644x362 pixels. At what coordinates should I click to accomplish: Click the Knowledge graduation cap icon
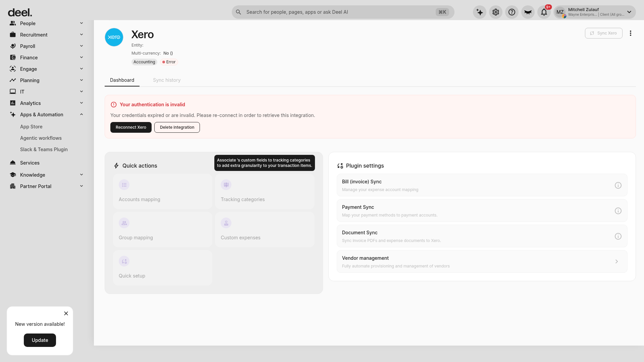(13, 175)
